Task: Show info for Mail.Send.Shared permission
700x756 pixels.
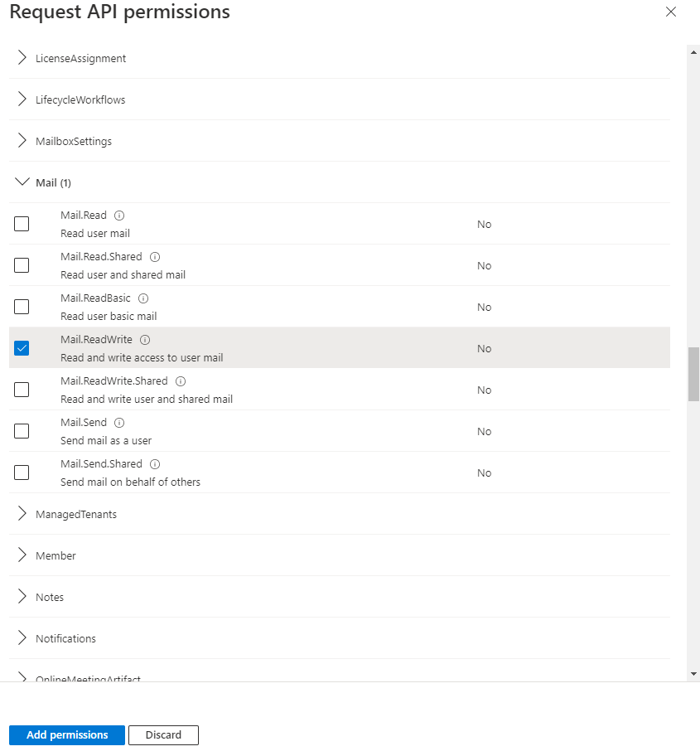Action: (155, 464)
